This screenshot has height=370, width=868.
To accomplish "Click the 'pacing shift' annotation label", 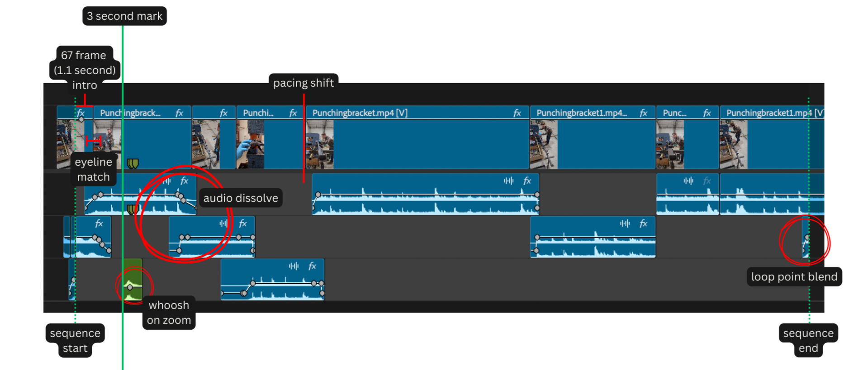I will (x=304, y=83).
